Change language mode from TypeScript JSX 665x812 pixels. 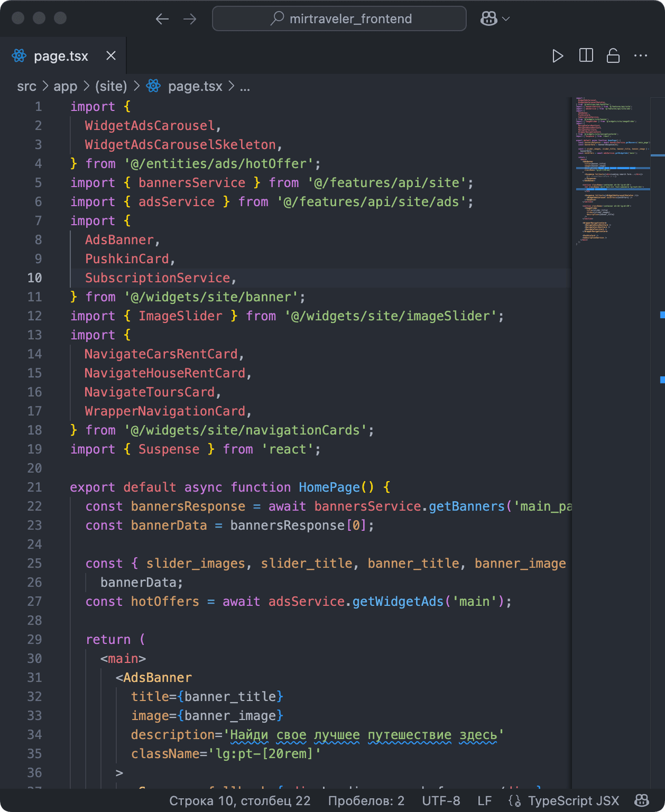[573, 801]
